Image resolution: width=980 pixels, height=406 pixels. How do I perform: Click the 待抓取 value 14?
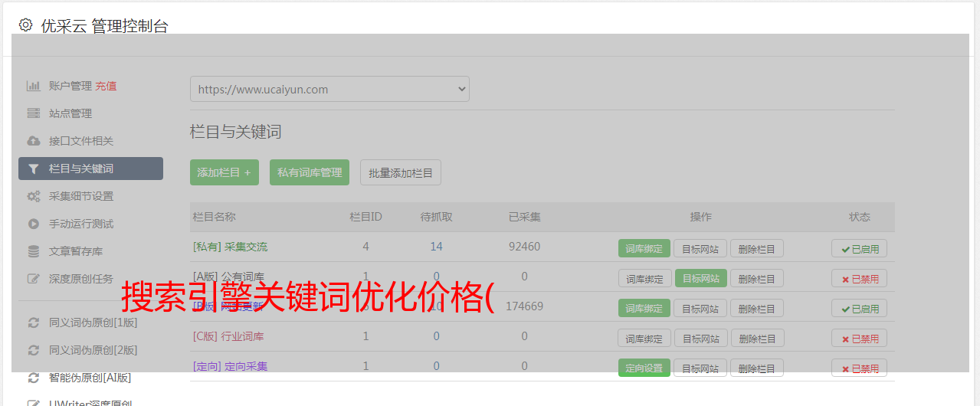coord(436,247)
